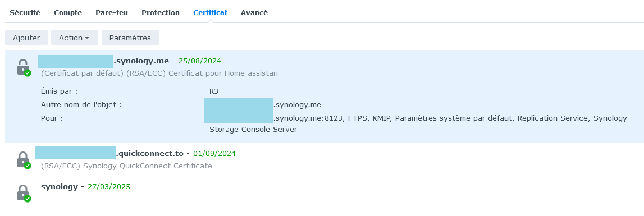Switch to the Compte tab

click(68, 13)
